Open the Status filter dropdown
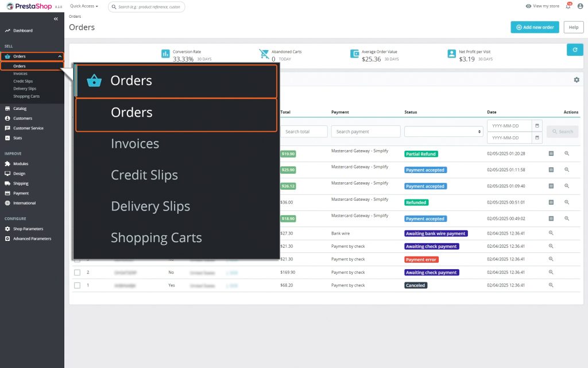This screenshot has width=588, height=368. click(x=444, y=132)
